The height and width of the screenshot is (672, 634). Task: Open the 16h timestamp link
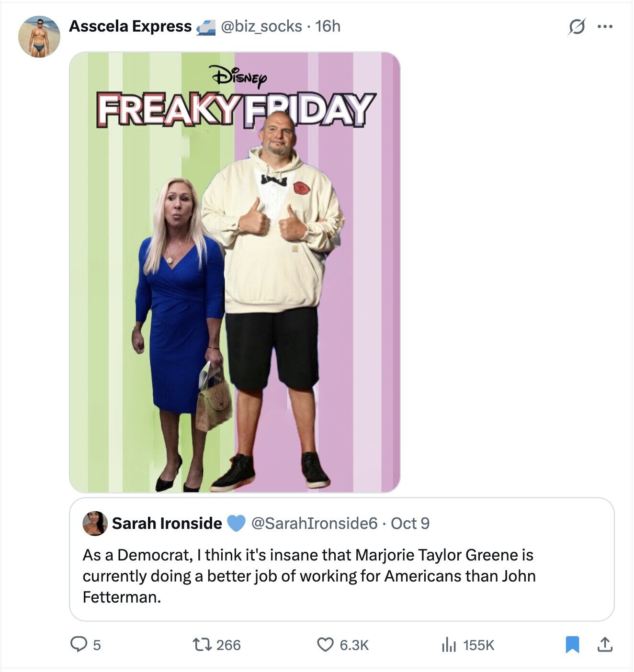coord(328,26)
